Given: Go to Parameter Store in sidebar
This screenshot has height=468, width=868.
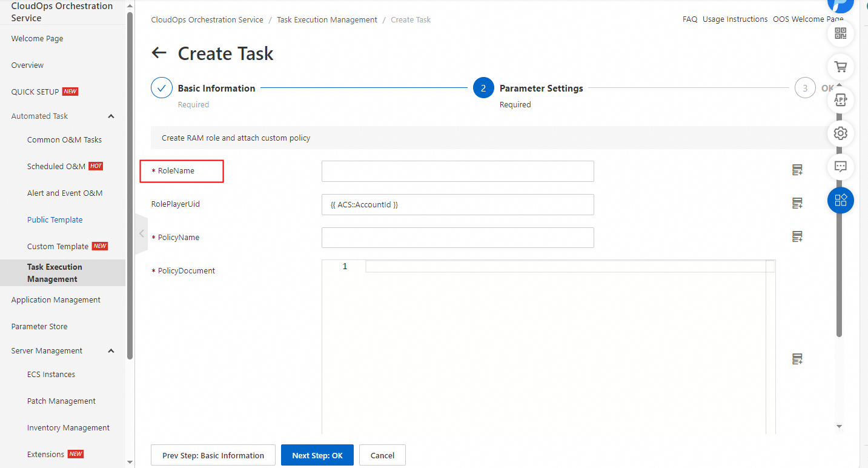Looking at the screenshot, I should click(x=39, y=326).
